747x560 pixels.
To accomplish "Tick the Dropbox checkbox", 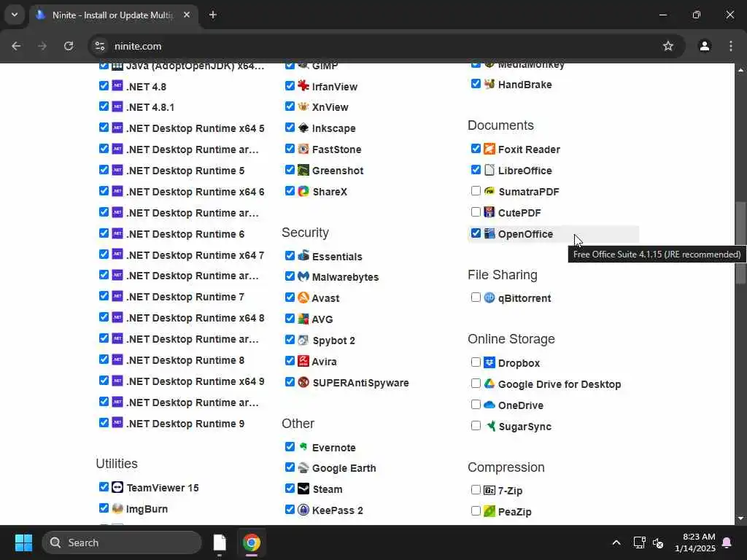I will (x=476, y=362).
